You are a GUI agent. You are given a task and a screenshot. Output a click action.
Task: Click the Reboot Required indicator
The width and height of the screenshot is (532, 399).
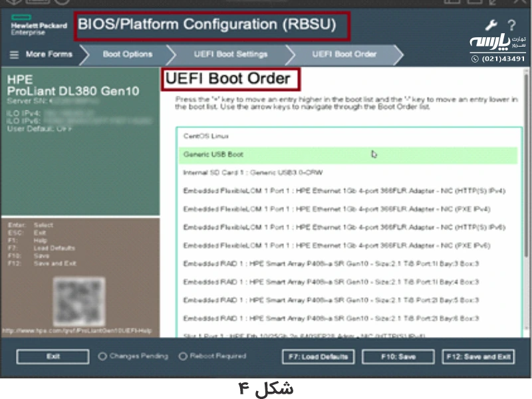213,356
